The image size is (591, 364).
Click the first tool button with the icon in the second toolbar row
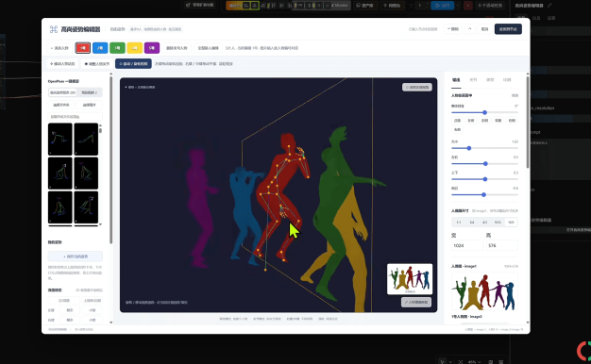pos(62,63)
